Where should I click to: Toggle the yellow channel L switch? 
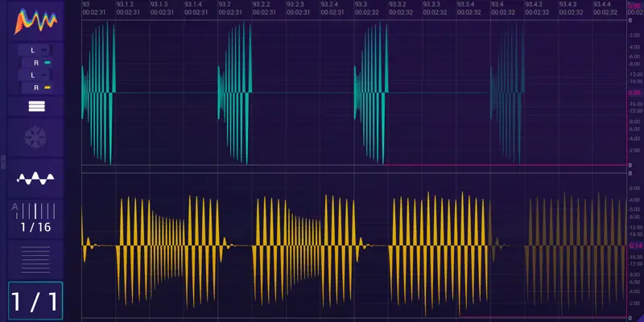point(35,74)
